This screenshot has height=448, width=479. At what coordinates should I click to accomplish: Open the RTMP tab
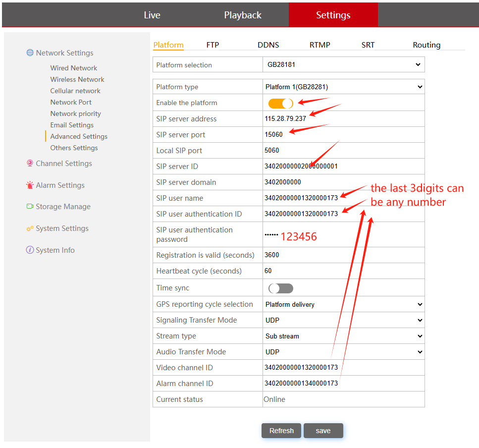(320, 45)
